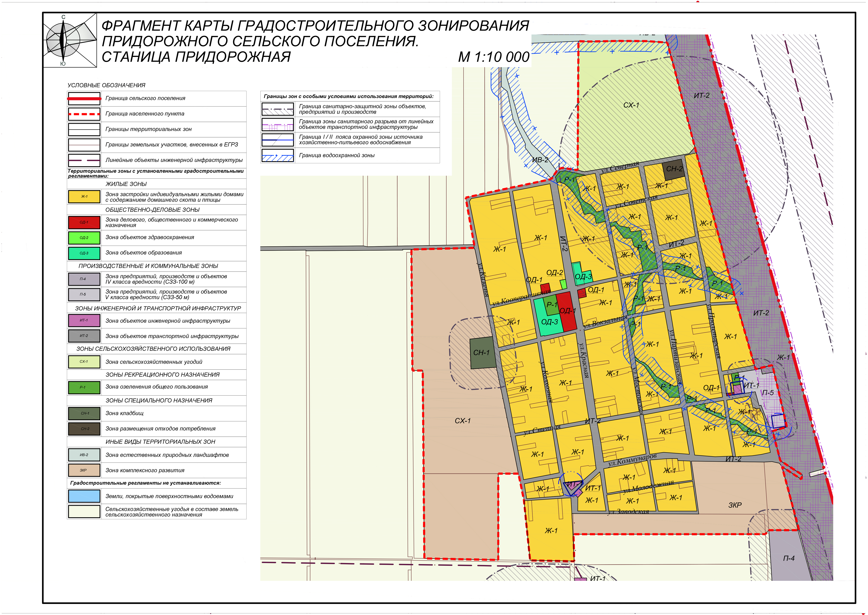Click the beige ЗКР legend swatch
868x615 pixels.
point(84,470)
